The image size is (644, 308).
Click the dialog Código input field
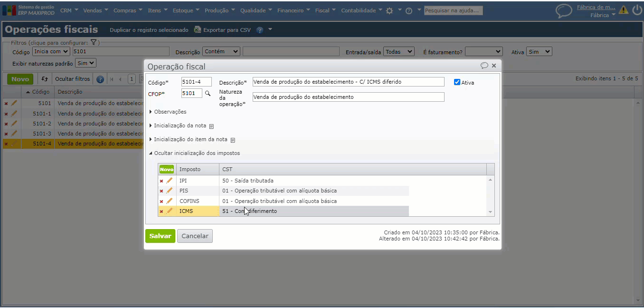(197, 82)
